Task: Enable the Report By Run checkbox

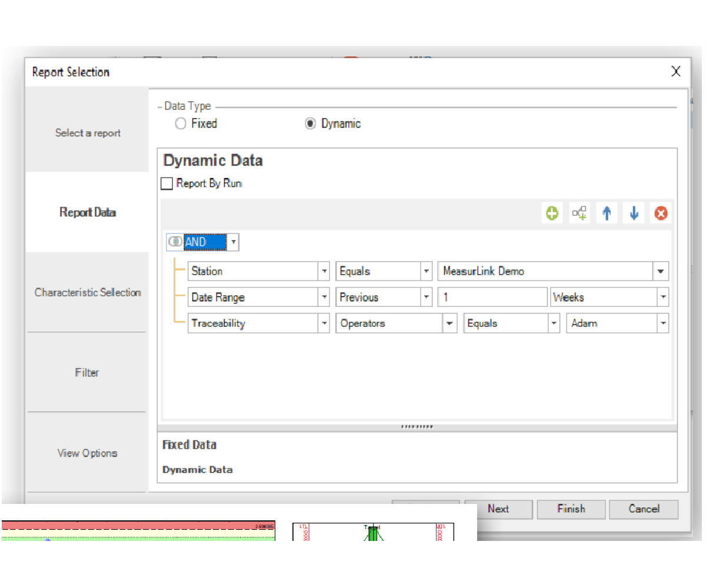Action: pos(167,183)
